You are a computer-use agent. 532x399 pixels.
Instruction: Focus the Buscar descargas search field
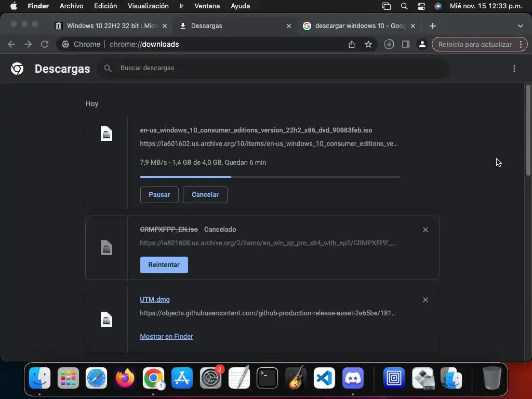coord(273,68)
